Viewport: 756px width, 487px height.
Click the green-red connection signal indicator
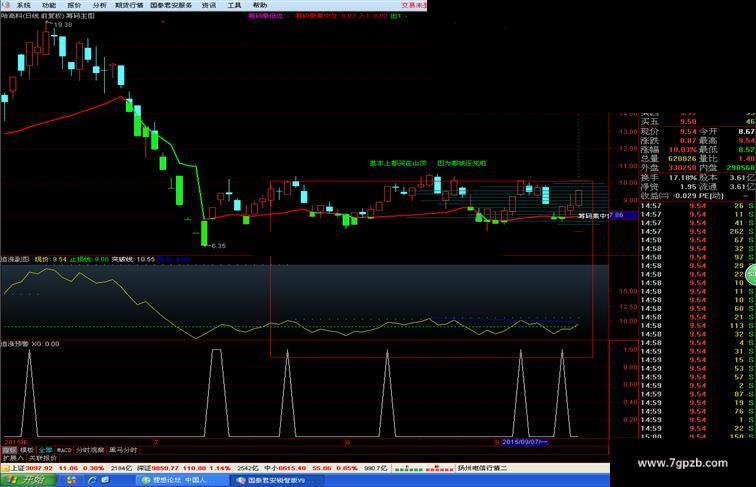click(x=423, y=468)
